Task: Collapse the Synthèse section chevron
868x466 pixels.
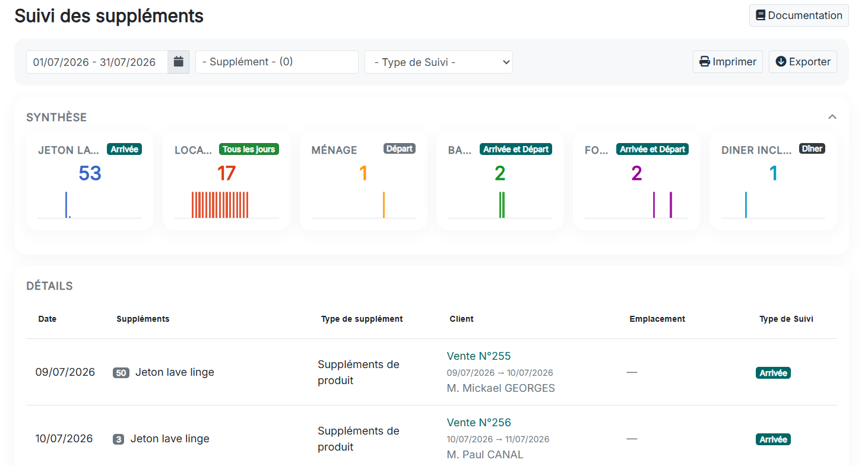Action: [x=832, y=117]
